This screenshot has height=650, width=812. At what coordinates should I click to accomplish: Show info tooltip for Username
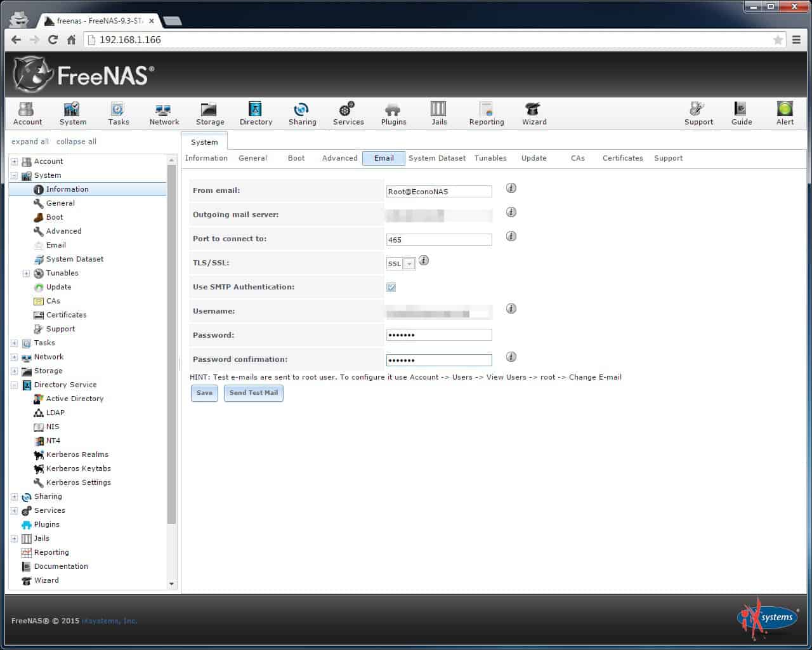click(x=511, y=308)
